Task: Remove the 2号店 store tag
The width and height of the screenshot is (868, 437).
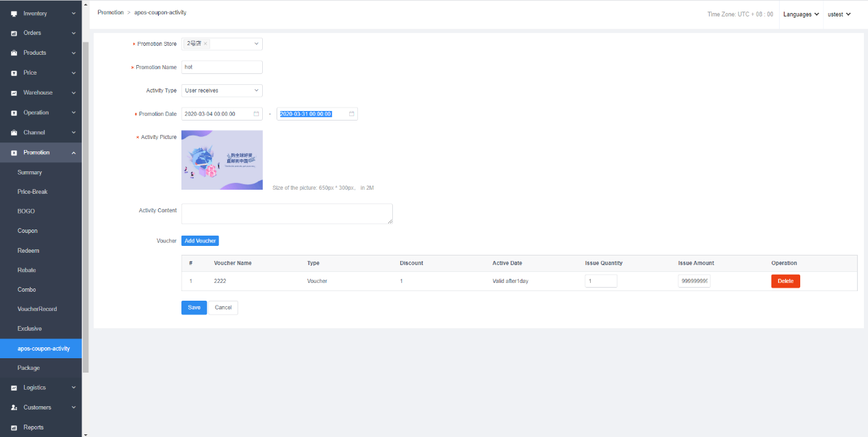Action: pos(205,44)
